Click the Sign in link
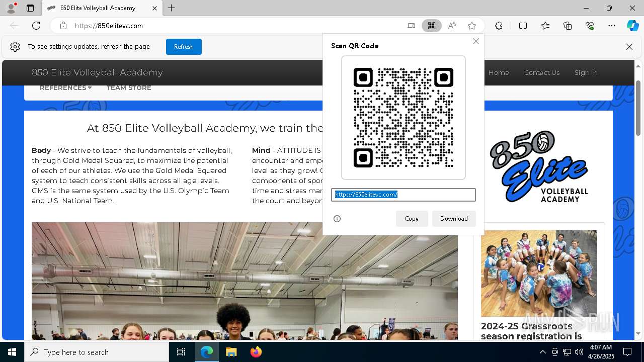644x362 pixels. 586,72
